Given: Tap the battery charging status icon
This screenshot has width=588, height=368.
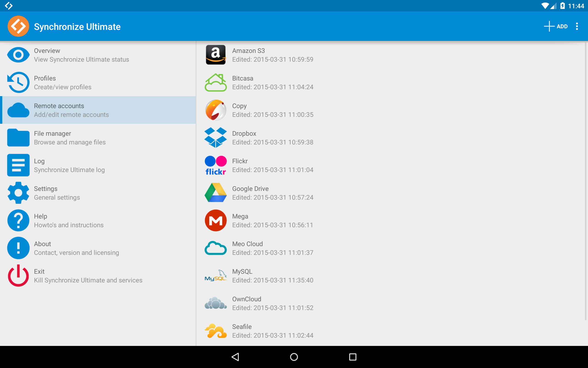Looking at the screenshot, I should click(x=563, y=6).
